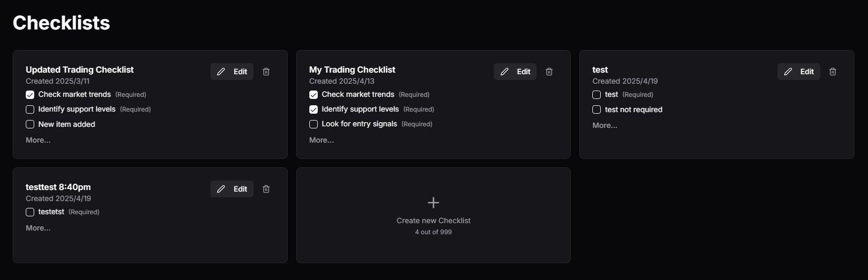Image resolution: width=868 pixels, height=280 pixels.
Task: Uncheck 'Identify support levels' in My Trading Checklist
Action: [x=314, y=109]
